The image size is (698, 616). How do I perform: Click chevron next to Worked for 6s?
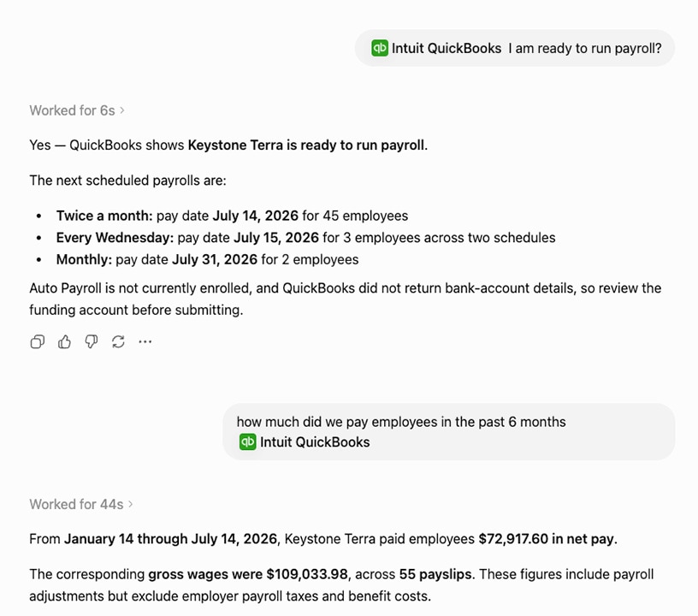tap(122, 110)
